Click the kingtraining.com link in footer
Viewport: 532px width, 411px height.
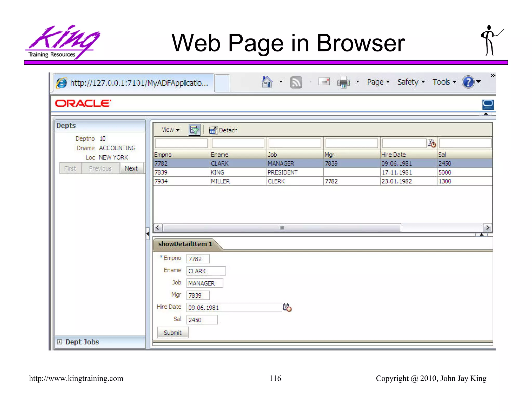tap(76, 378)
